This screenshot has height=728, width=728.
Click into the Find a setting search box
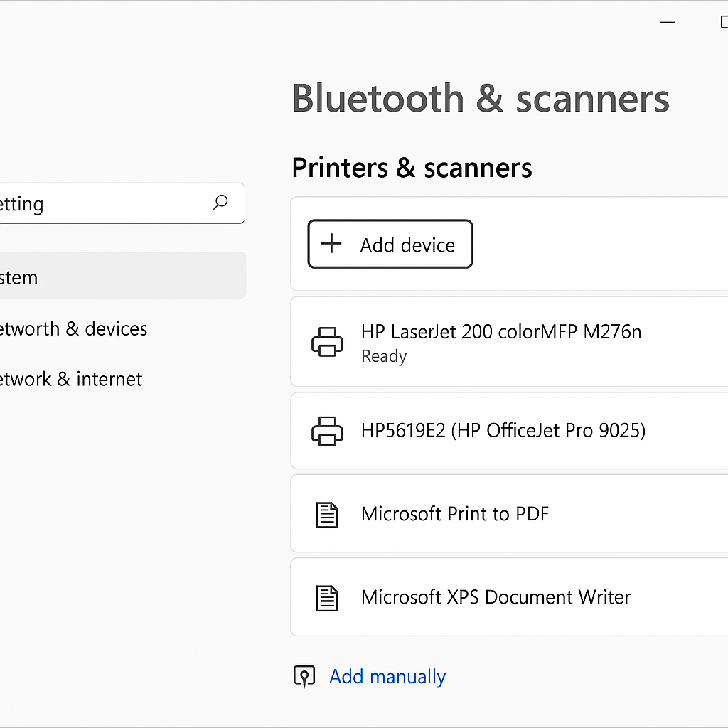click(x=122, y=203)
